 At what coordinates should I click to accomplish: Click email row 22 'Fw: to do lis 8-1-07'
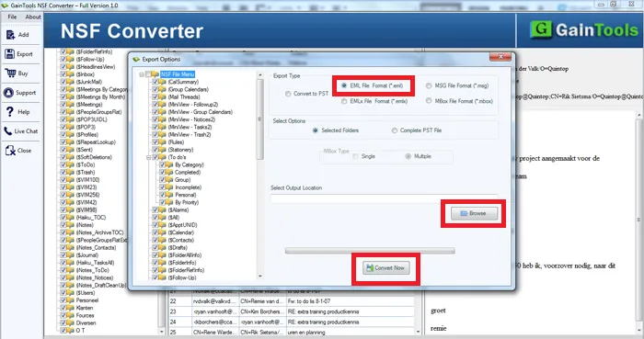click(292, 301)
